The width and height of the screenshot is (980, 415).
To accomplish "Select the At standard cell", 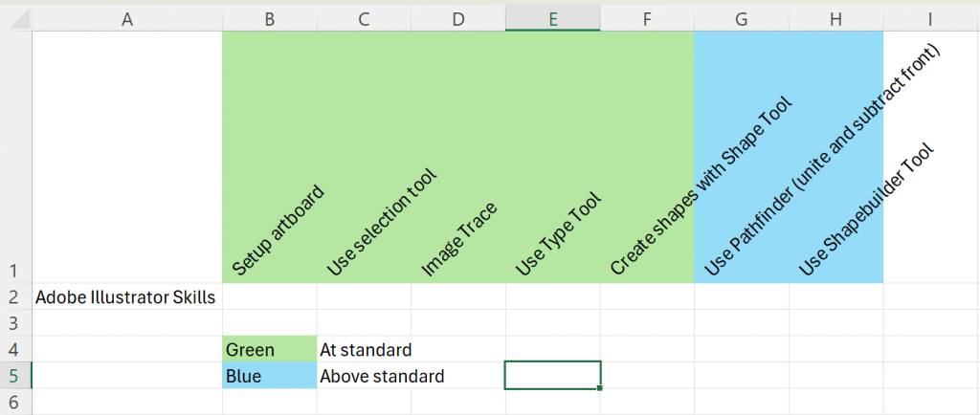I will tap(364, 349).
